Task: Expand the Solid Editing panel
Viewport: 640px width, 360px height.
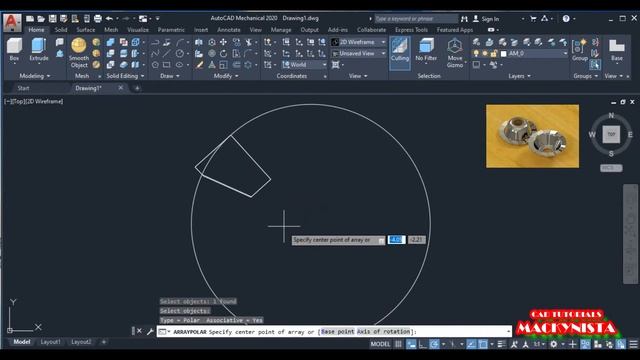Action: coord(125,76)
